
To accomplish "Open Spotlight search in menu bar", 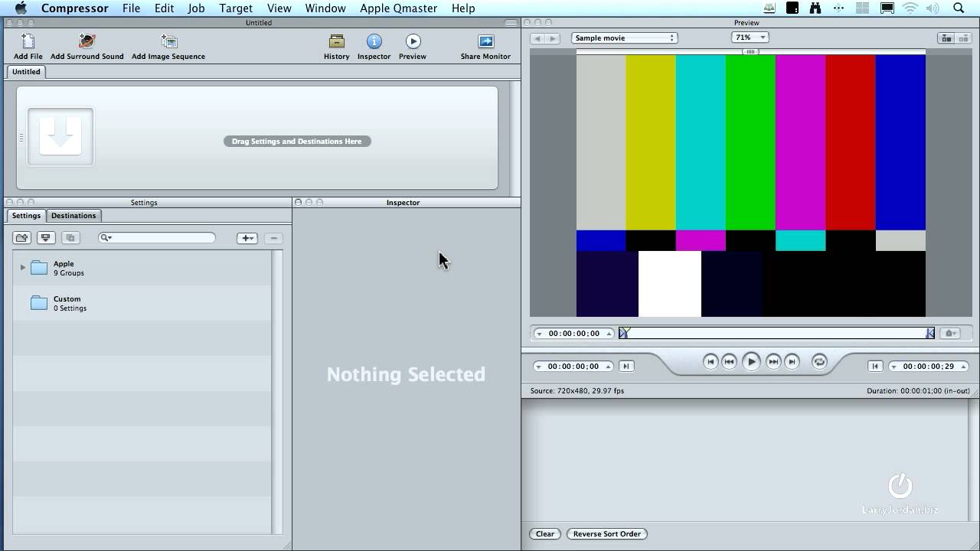I will (x=959, y=8).
